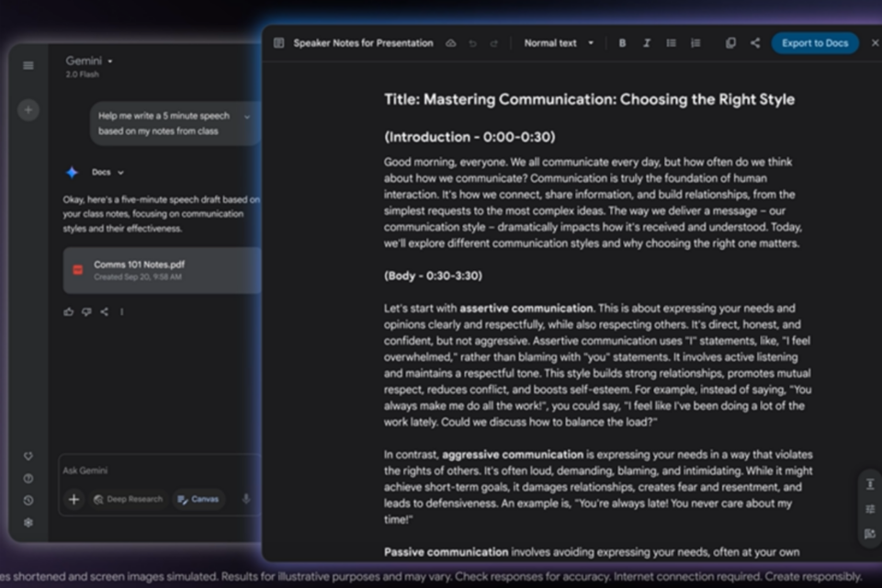882x588 pixels.
Task: Click the Export to Docs button
Action: pyautogui.click(x=814, y=43)
